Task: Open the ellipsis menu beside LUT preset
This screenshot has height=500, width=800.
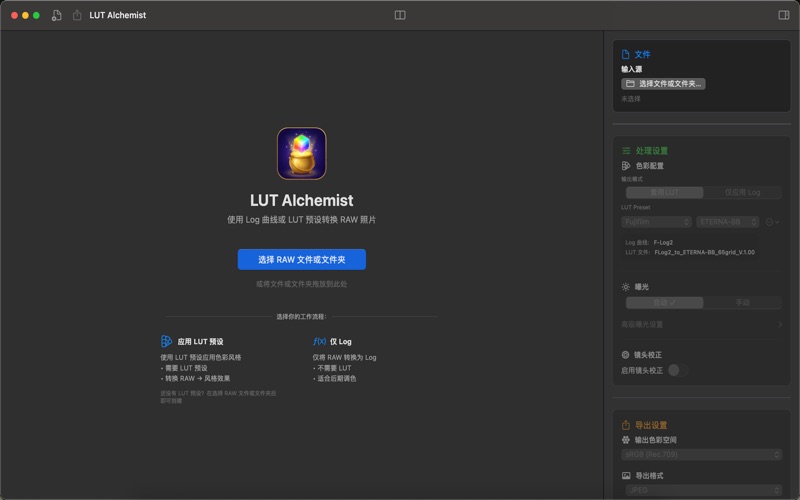Action: pyautogui.click(x=772, y=222)
